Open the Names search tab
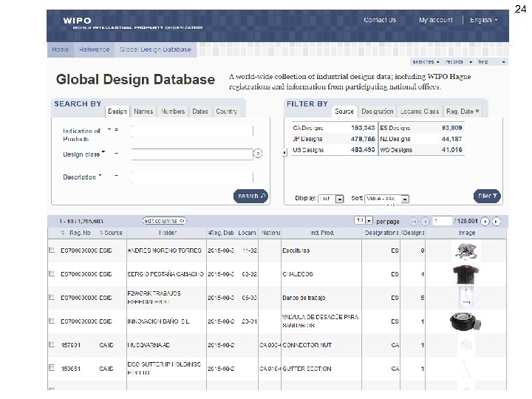The image size is (532, 399). pyautogui.click(x=143, y=112)
